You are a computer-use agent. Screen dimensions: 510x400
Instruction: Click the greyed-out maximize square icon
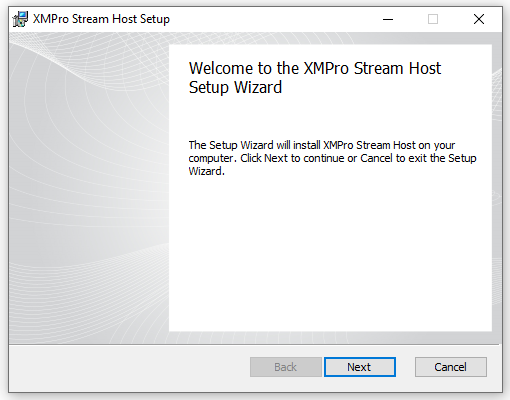(x=433, y=19)
